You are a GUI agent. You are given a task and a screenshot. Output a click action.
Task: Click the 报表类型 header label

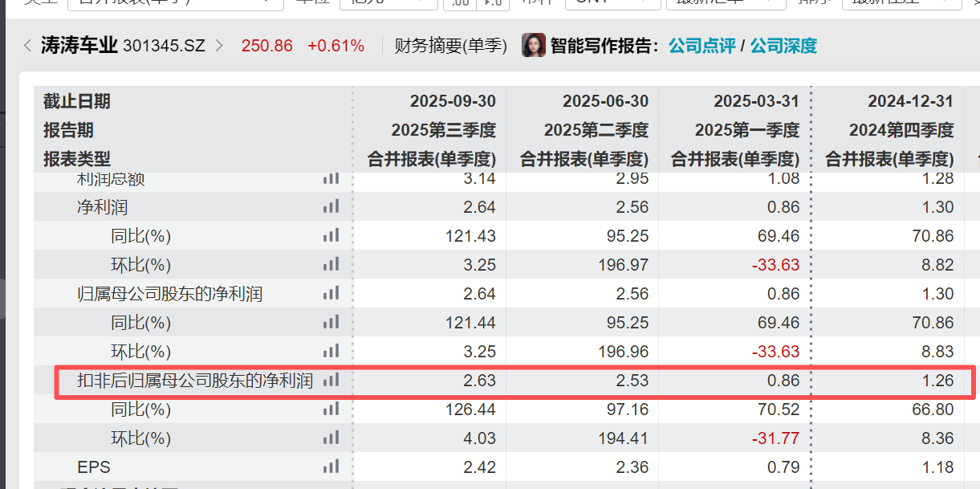pos(77,159)
